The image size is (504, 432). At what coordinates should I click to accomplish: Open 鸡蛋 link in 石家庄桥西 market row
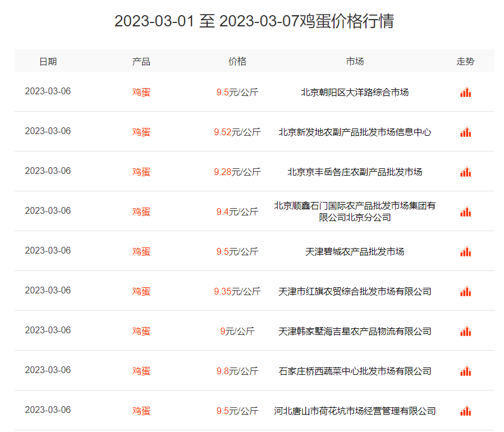click(x=141, y=371)
